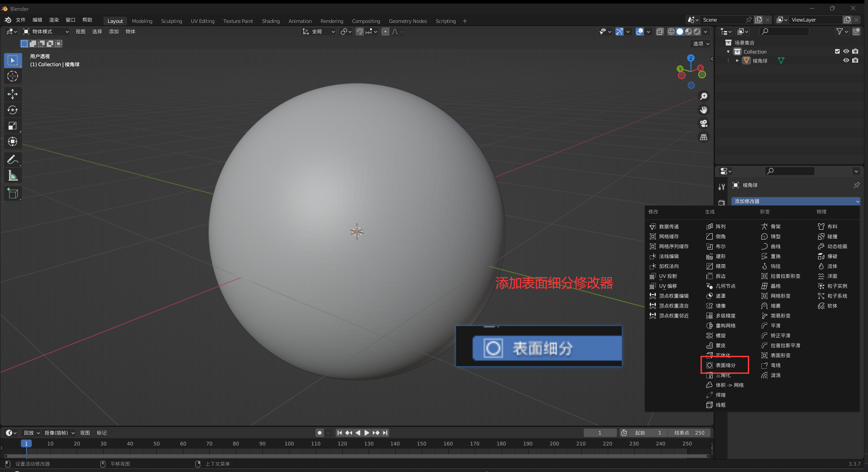Activate the Annotate pencil tool
Viewport: 868px width, 472px height.
coord(13,159)
